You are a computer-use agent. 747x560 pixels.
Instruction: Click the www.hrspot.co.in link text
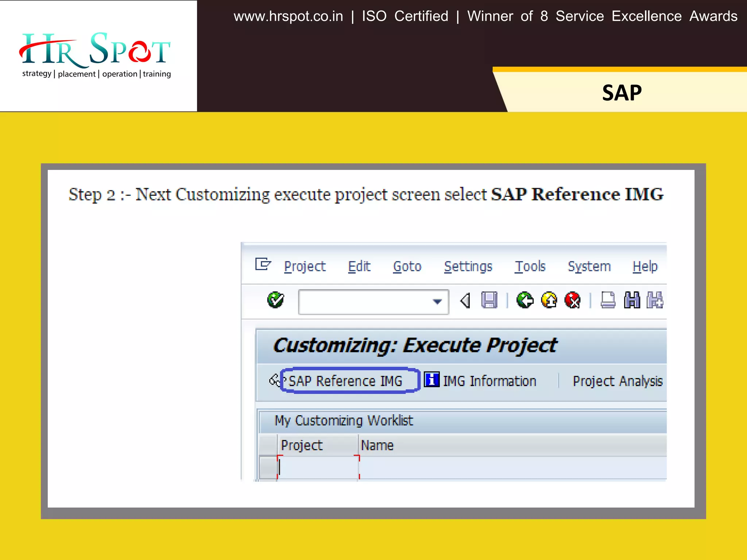click(288, 16)
